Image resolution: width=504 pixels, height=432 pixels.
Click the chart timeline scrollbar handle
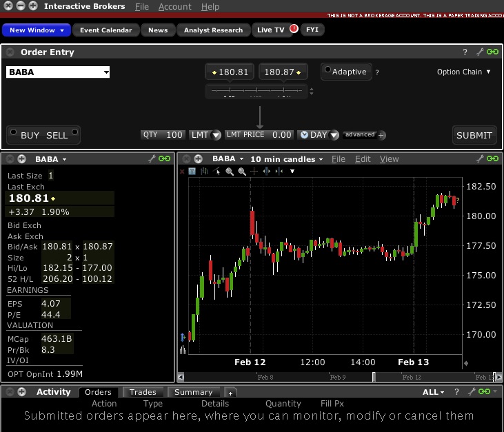374,377
